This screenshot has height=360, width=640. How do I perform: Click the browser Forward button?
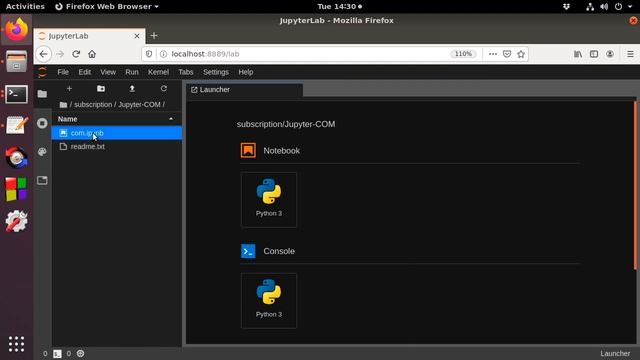[x=60, y=54]
